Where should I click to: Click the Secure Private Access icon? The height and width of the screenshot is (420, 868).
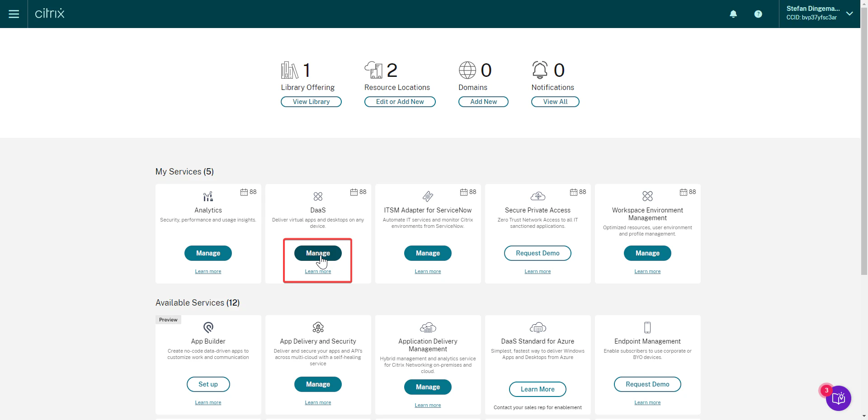[x=538, y=196]
